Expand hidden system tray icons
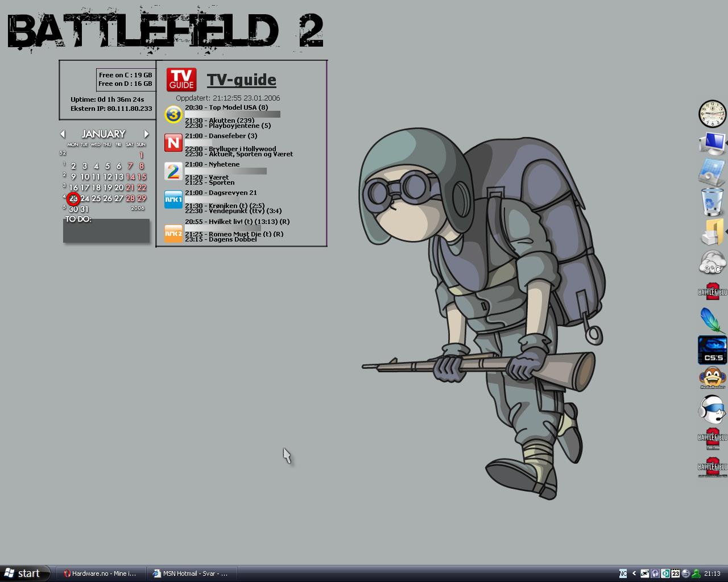 (x=634, y=573)
